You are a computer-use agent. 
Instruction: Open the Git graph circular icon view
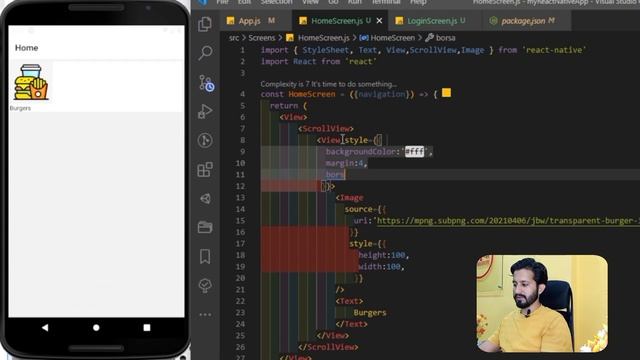(205, 140)
